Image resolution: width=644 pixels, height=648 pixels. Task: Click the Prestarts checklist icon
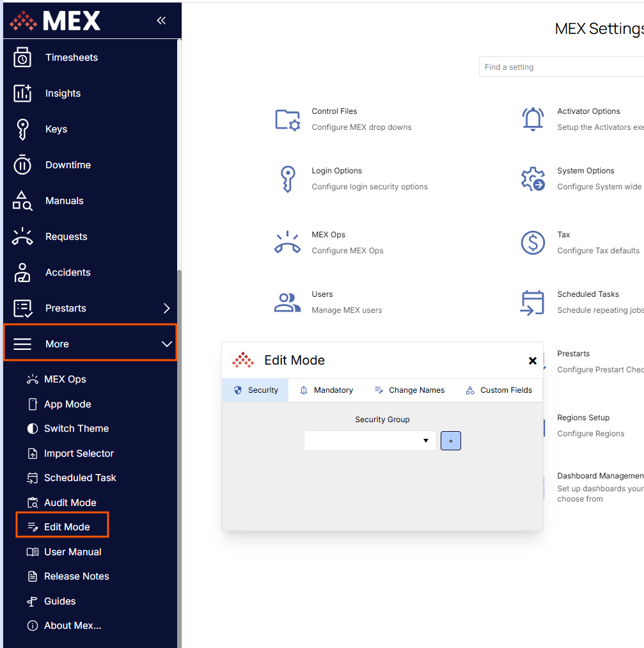tap(22, 308)
